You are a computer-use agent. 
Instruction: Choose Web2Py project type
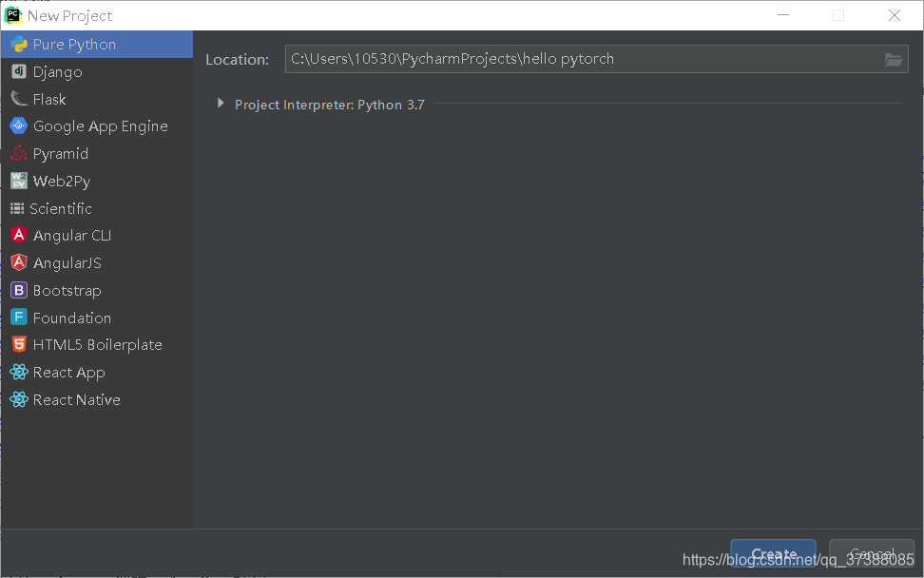click(x=97, y=181)
